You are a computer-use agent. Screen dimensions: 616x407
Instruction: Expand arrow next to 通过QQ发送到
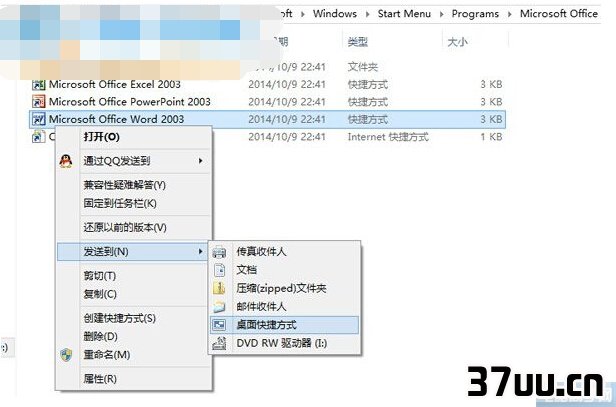200,161
